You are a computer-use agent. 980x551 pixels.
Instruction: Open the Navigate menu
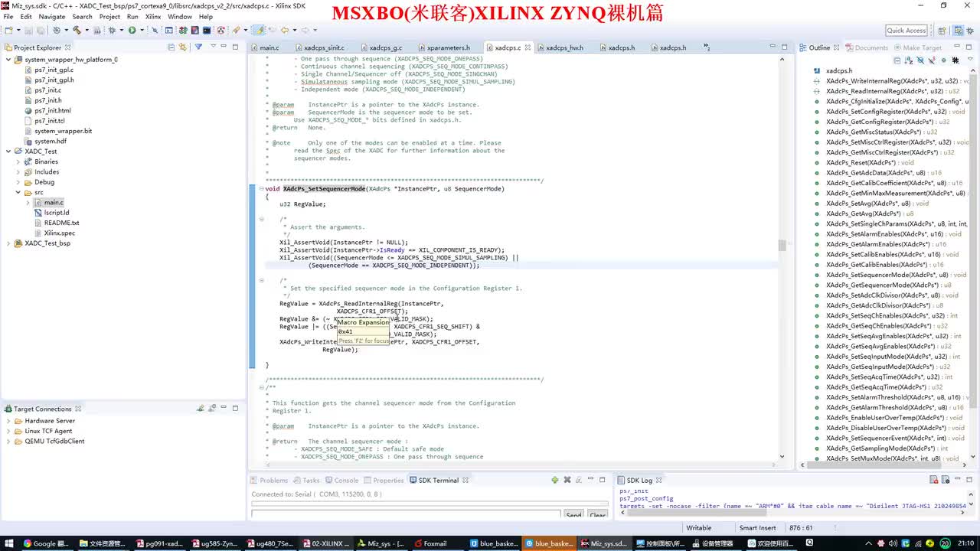pos(52,16)
